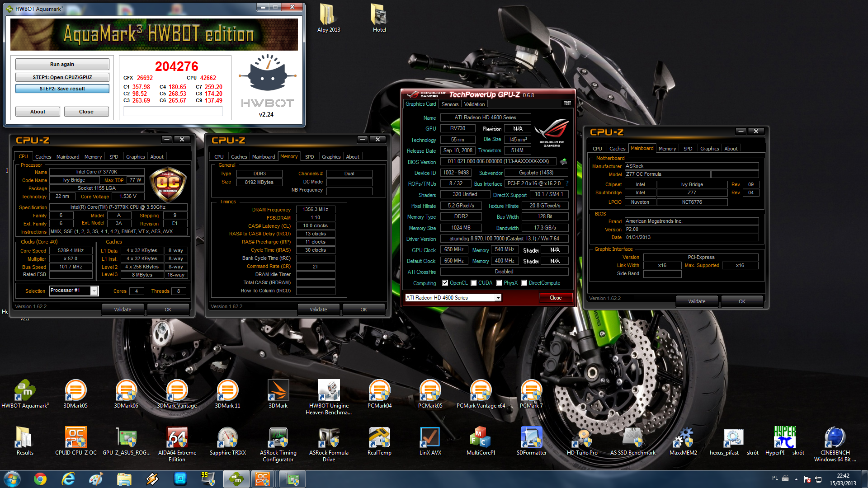Open Graphics tab in right CPU-Z window
Viewport: 868px width, 488px height.
tap(709, 149)
